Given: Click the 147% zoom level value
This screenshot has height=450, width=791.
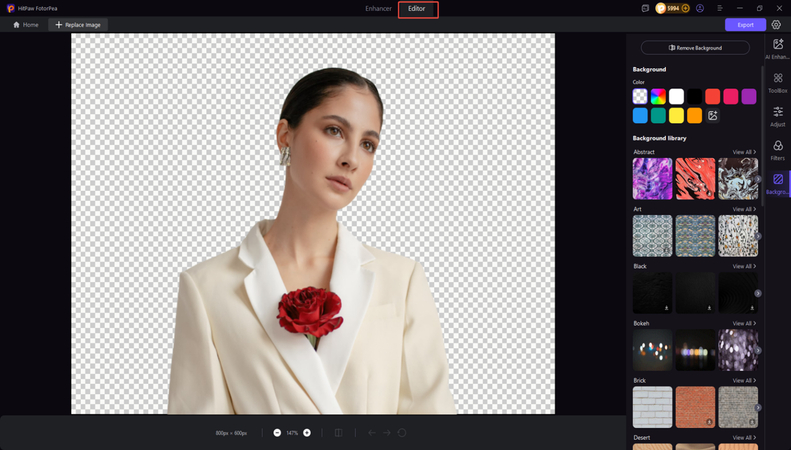Looking at the screenshot, I should click(292, 433).
